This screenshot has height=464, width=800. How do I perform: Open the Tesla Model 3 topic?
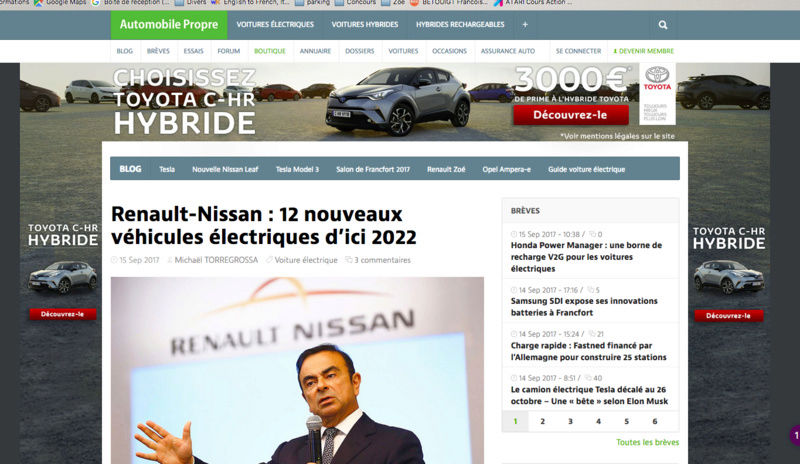[297, 169]
